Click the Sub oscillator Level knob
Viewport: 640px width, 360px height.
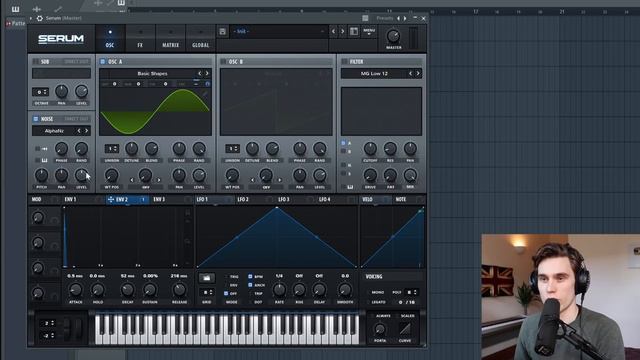point(81,91)
